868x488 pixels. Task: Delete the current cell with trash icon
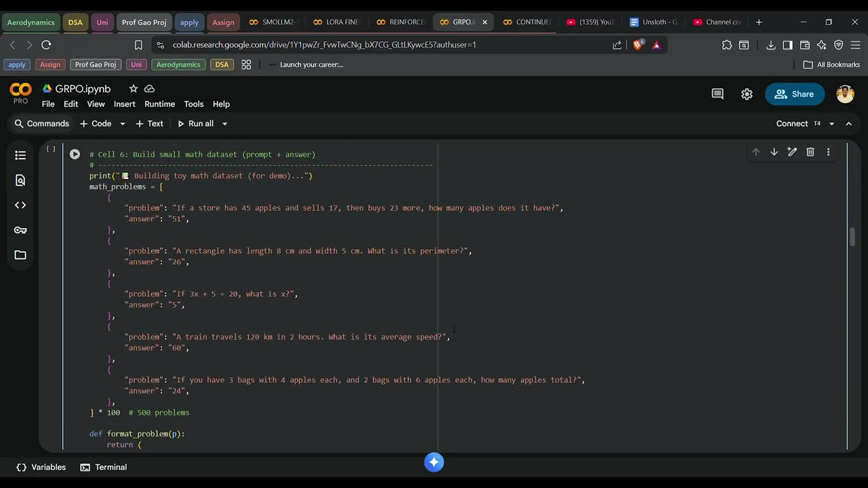coord(810,152)
